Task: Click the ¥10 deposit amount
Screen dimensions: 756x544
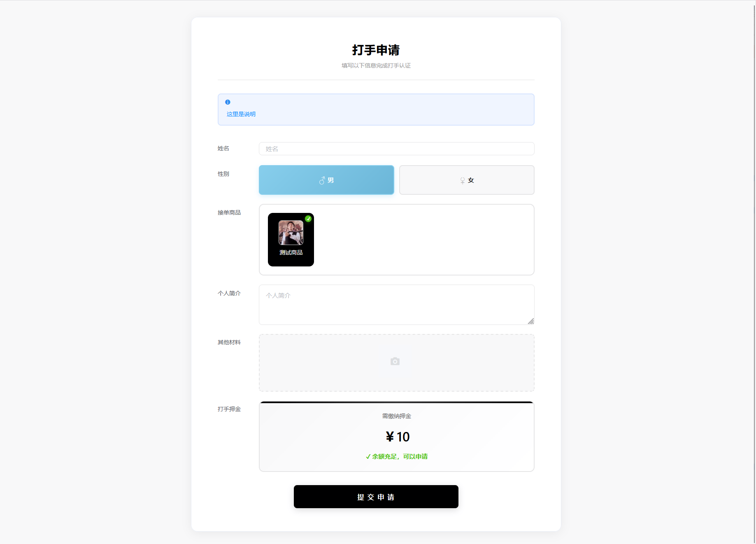Action: 398,437
